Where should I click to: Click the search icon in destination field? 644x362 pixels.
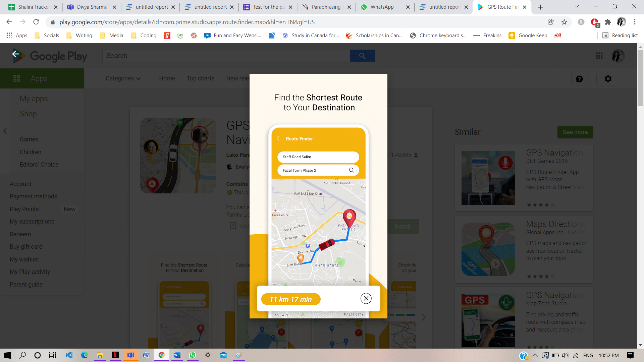[352, 170]
